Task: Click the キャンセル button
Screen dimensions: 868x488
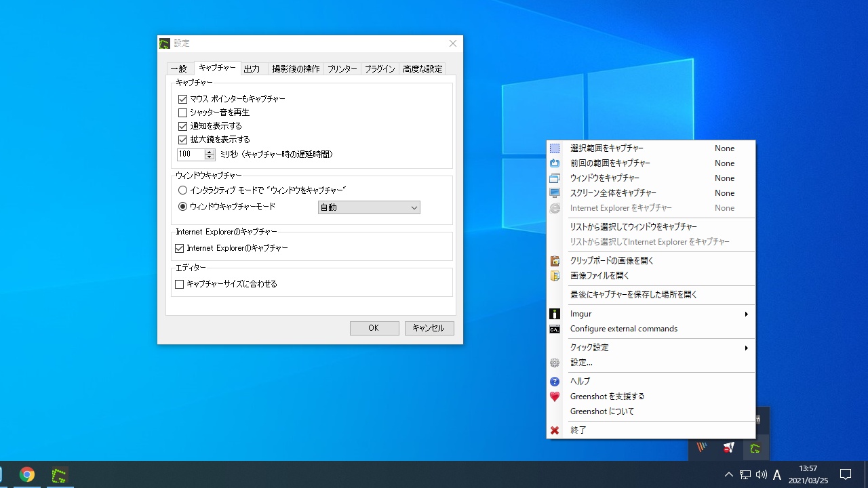Action: (x=429, y=328)
